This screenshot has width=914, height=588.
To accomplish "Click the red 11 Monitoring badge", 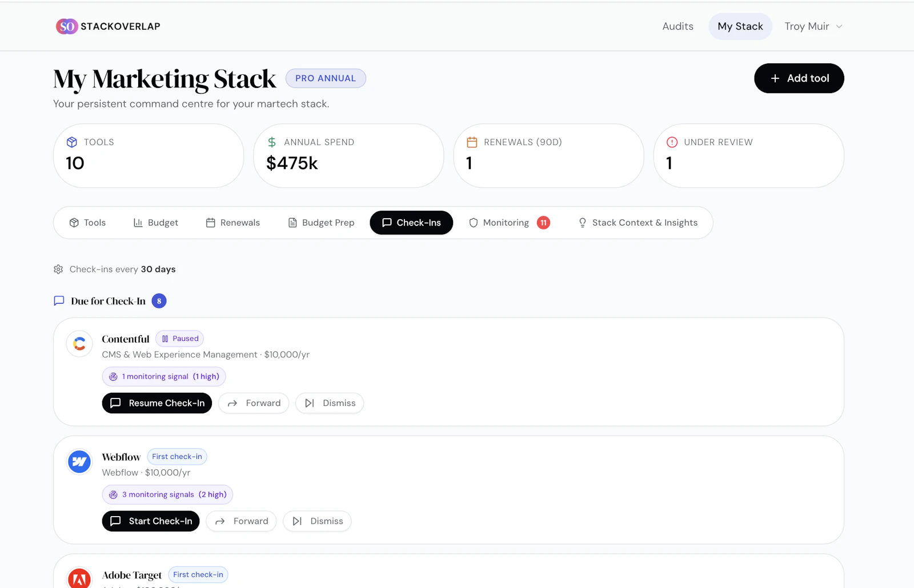I will point(543,223).
